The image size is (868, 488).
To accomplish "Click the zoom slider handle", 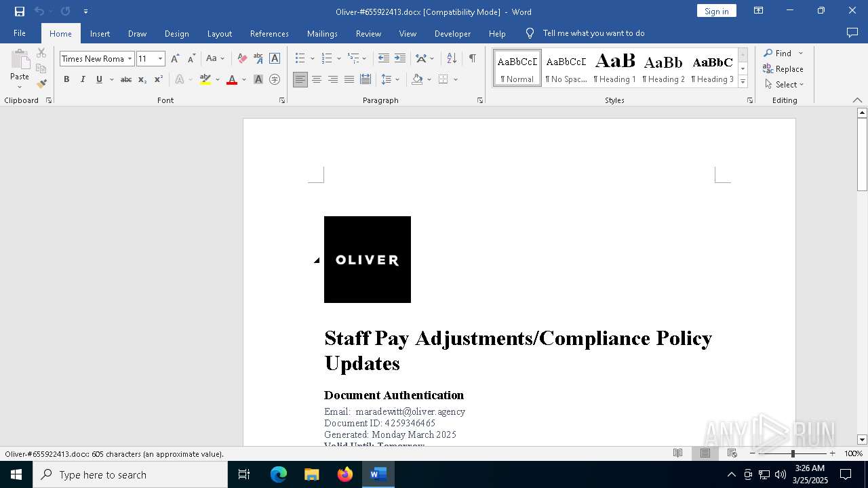I will pyautogui.click(x=793, y=453).
